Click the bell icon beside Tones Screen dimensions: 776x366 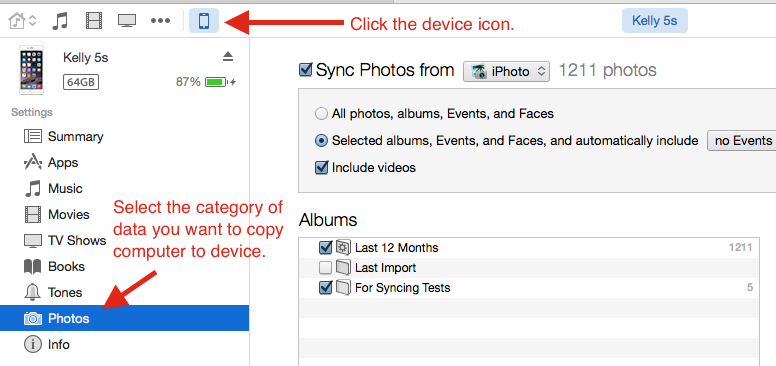33,292
